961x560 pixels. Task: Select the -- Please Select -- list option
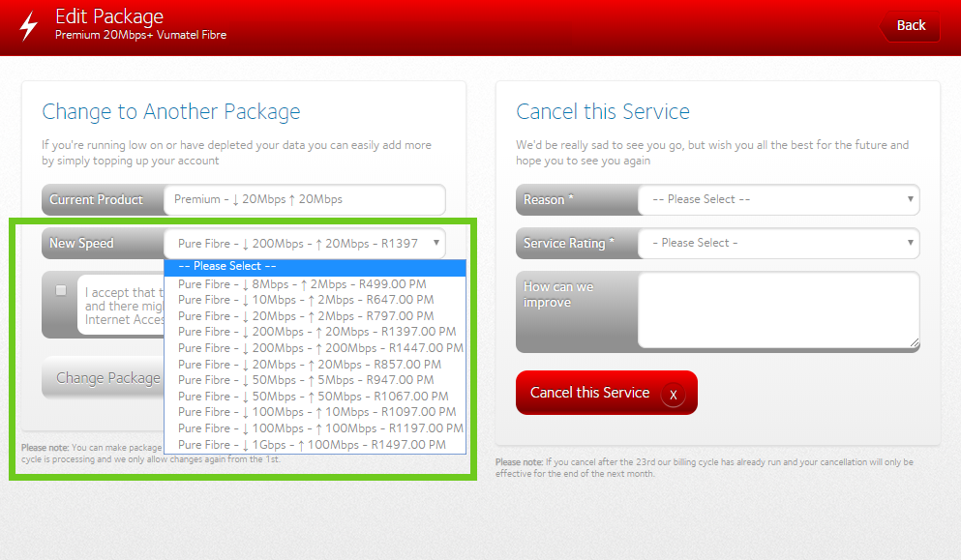tap(315, 267)
